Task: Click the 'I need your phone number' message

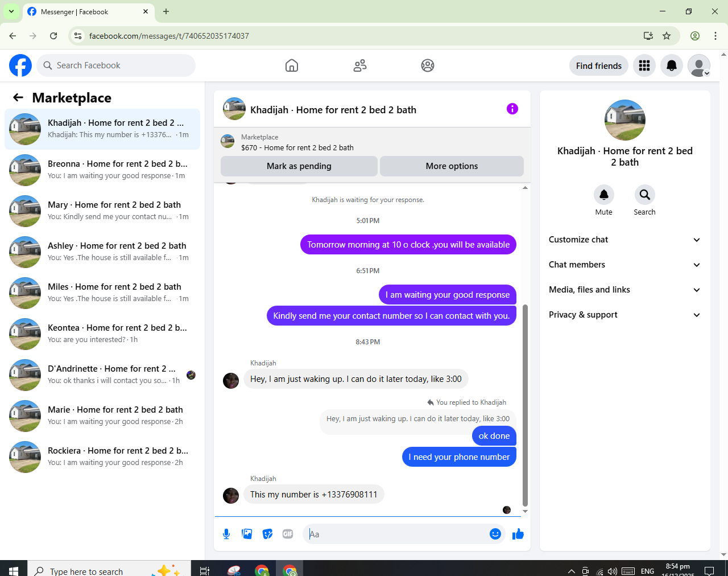Action: pos(459,457)
